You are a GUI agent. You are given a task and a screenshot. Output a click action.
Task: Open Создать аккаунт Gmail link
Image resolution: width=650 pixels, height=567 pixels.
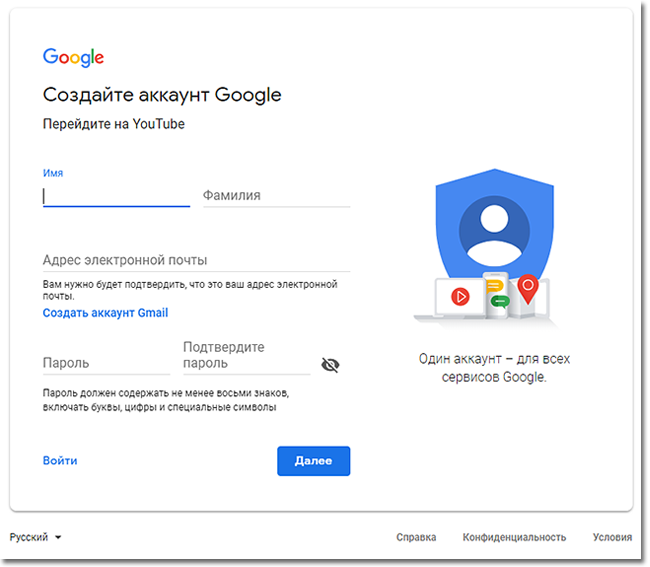pyautogui.click(x=105, y=313)
